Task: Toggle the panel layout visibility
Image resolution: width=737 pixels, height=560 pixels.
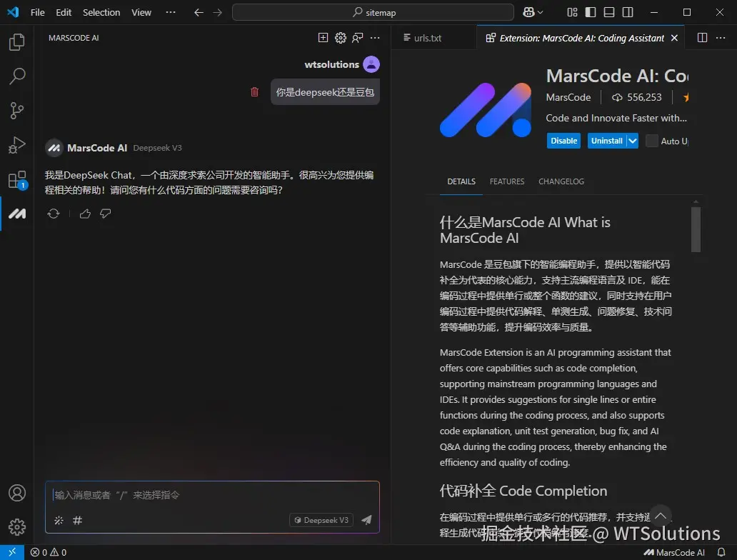Action: coord(608,12)
